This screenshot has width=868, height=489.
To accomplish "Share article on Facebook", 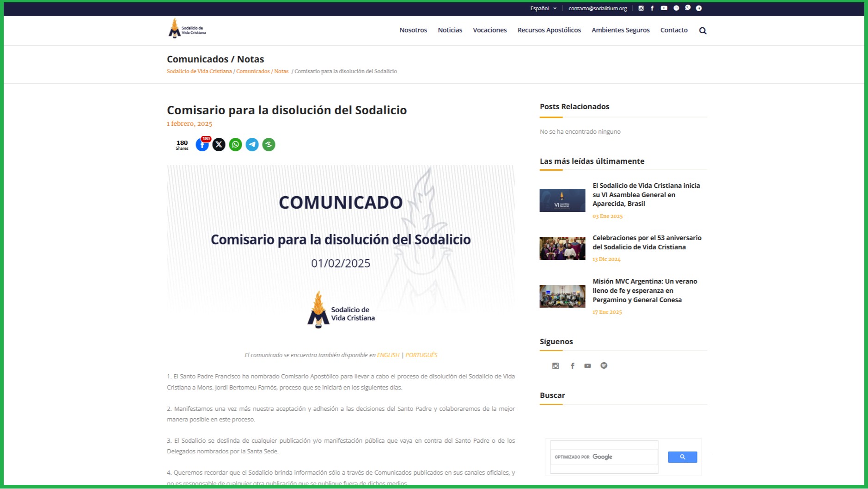I will [x=202, y=144].
